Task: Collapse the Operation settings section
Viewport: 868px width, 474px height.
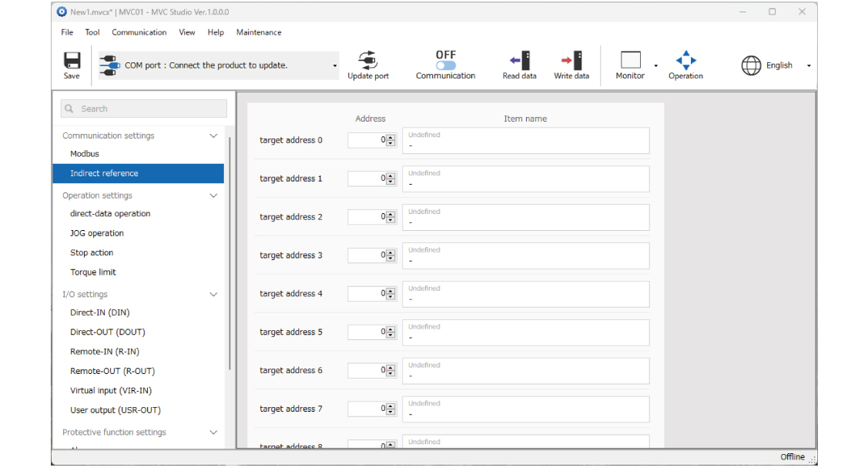Action: pos(213,195)
